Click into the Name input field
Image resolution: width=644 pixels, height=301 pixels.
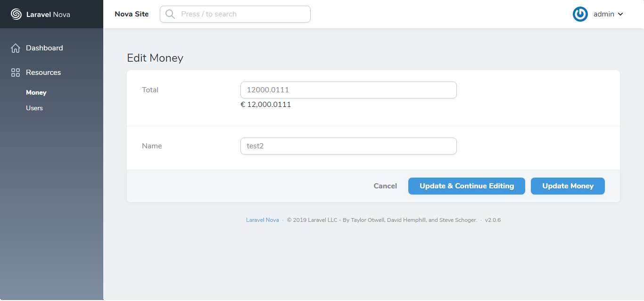(x=348, y=146)
